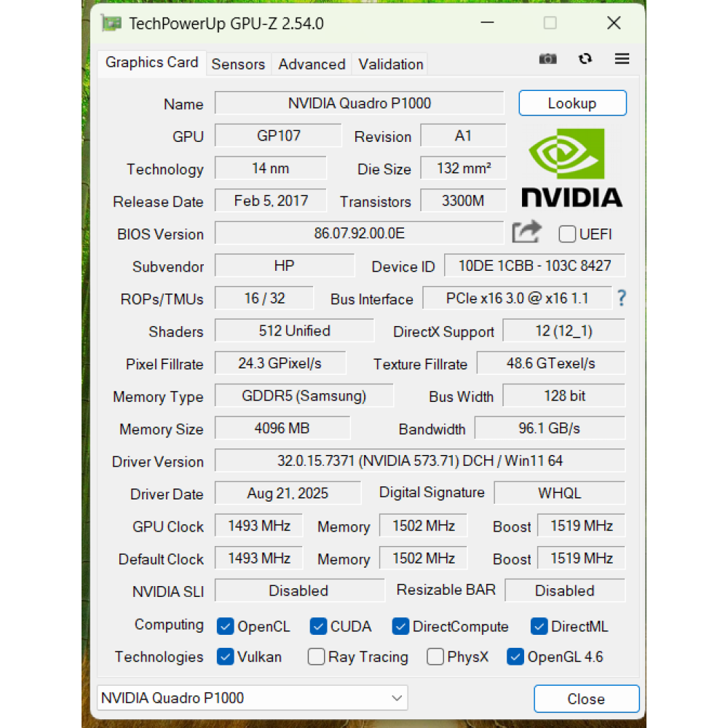Screen dimensions: 728x728
Task: Toggle the UEFI checkbox
Action: (x=567, y=234)
